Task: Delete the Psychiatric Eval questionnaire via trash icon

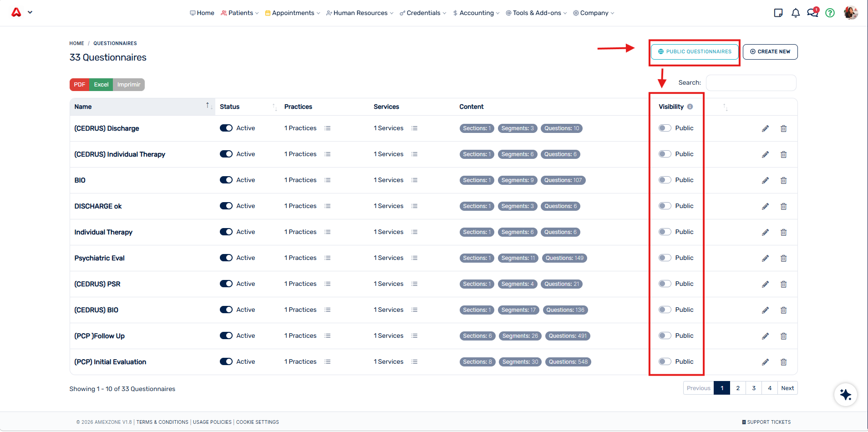Action: [x=783, y=258]
